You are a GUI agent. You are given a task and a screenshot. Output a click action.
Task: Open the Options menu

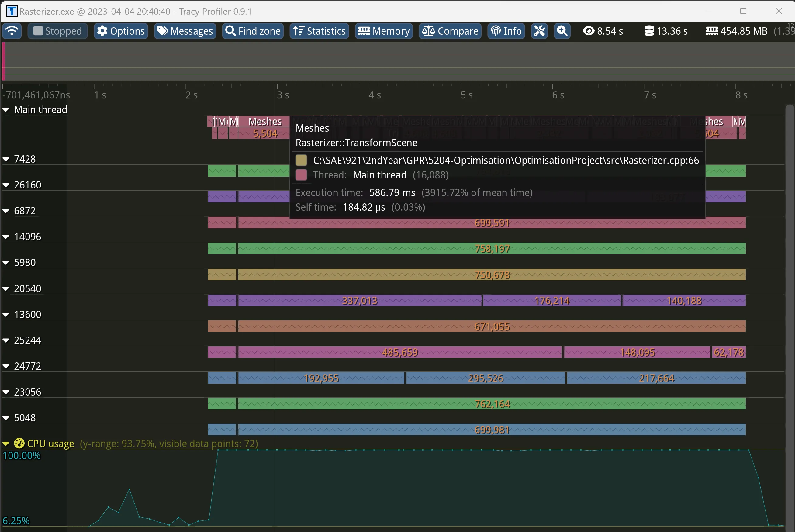(x=121, y=30)
